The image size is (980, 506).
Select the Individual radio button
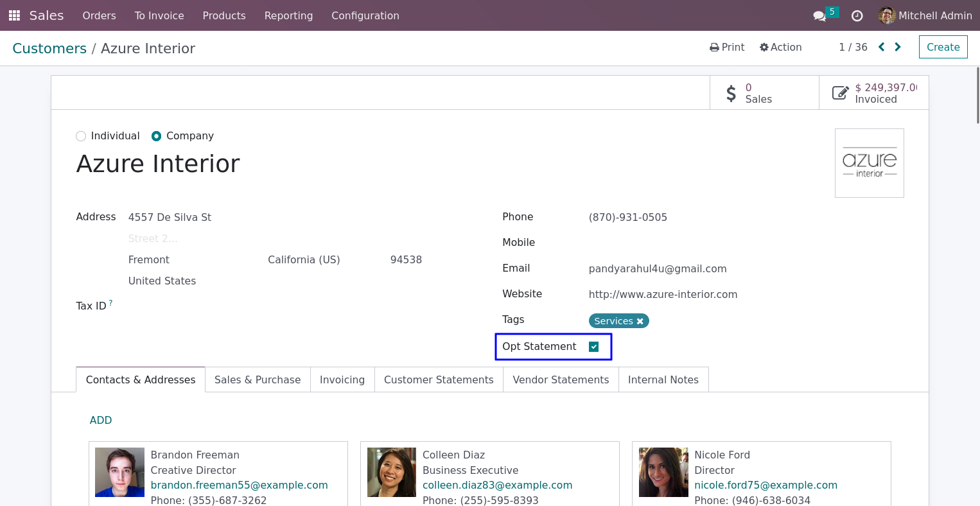coord(81,136)
